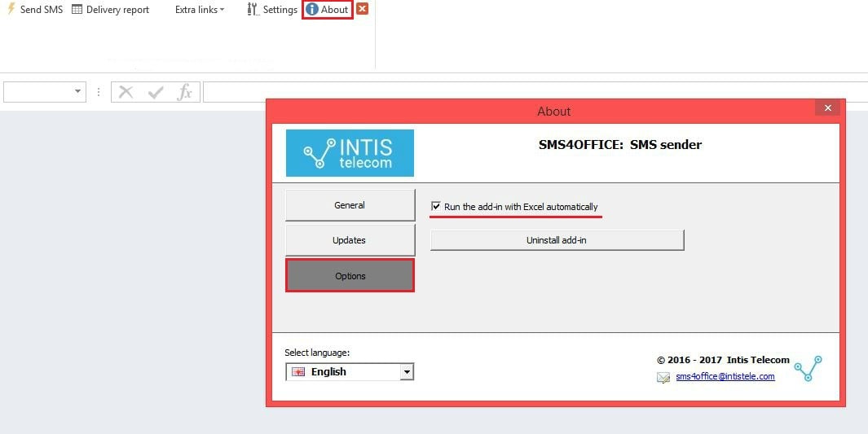Click the sms4office@intistele.com email link

click(725, 376)
